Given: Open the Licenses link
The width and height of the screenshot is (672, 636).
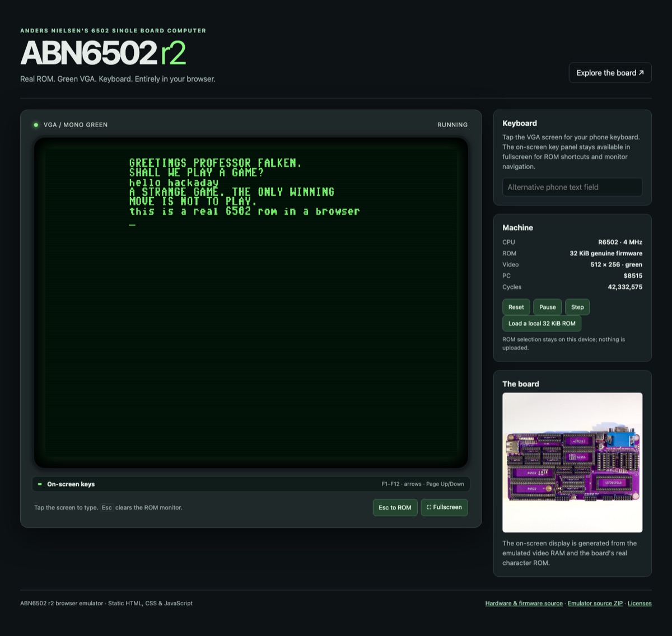Looking at the screenshot, I should pos(639,603).
